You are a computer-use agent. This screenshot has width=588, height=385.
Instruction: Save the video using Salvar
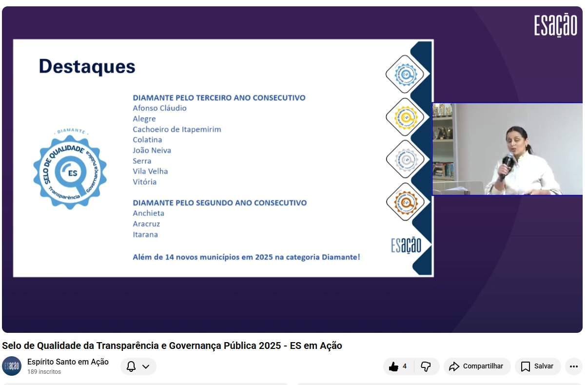tap(537, 366)
